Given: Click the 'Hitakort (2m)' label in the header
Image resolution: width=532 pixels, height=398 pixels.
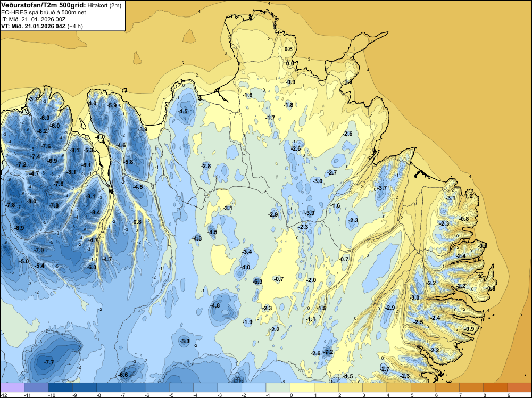Looking at the screenshot, I should pos(104,5).
